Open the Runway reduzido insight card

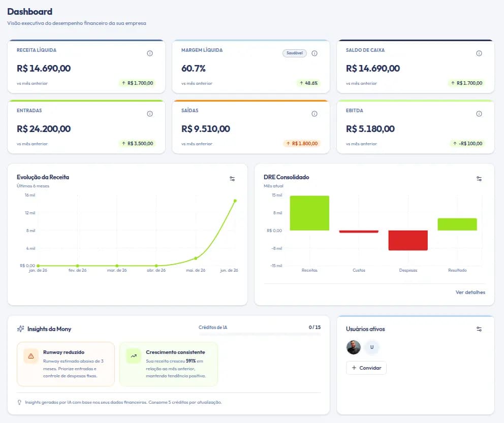tap(66, 364)
